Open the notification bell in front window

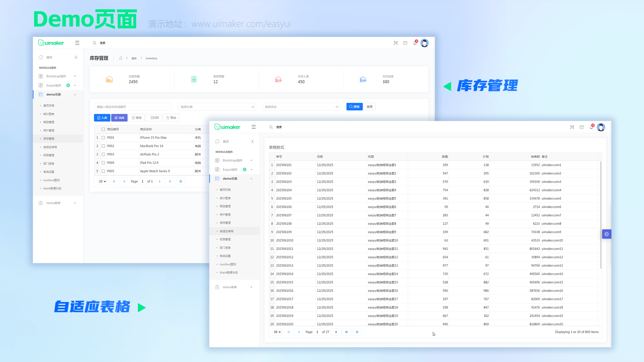591,127
